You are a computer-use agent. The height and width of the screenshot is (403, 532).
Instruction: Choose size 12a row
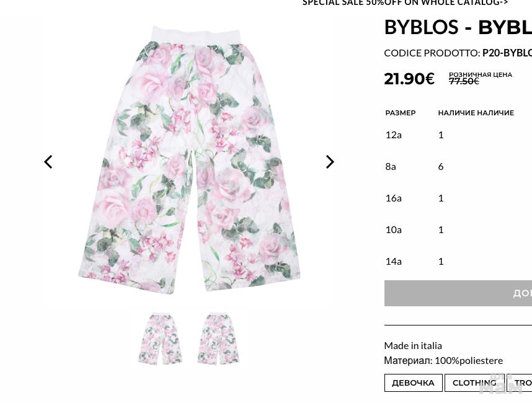click(x=458, y=135)
